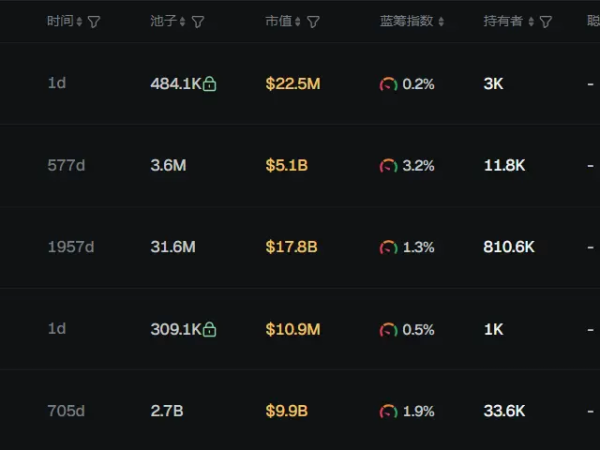
Task: Click age 1d in $22.5M row
Action: (x=57, y=83)
